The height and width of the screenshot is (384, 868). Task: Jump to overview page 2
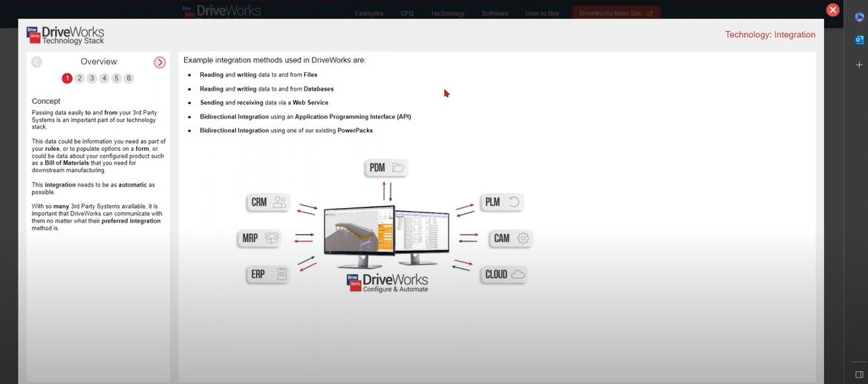pyautogui.click(x=79, y=78)
